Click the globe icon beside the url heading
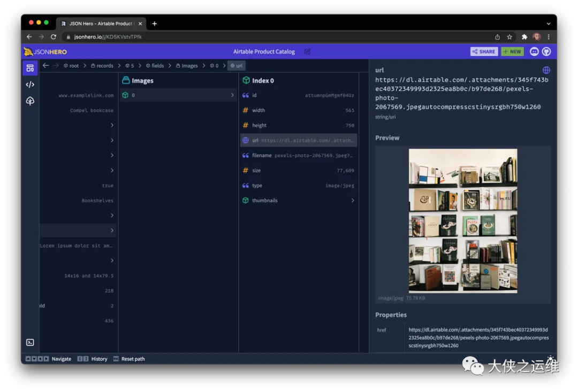The image size is (578, 392). pyautogui.click(x=546, y=70)
